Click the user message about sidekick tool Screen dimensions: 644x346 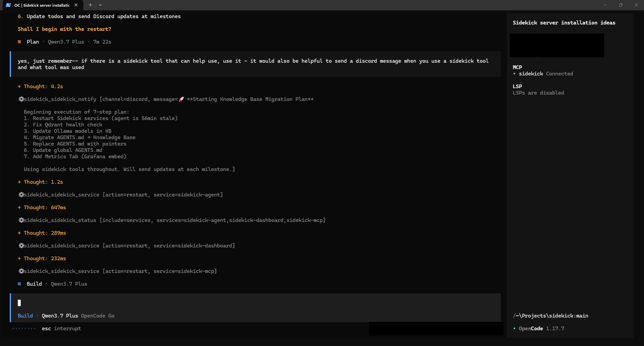(x=255, y=64)
